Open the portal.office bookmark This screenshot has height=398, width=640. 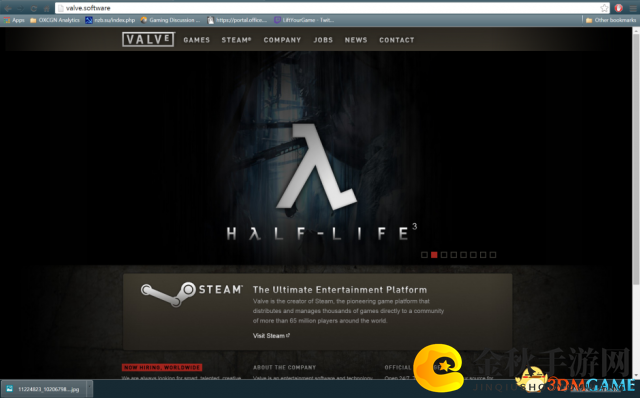[x=237, y=20]
